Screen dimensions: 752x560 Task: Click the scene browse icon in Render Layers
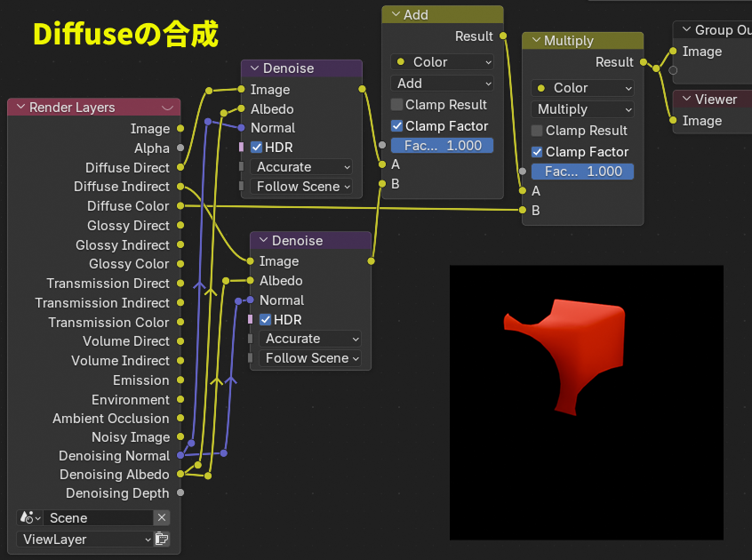[x=29, y=518]
